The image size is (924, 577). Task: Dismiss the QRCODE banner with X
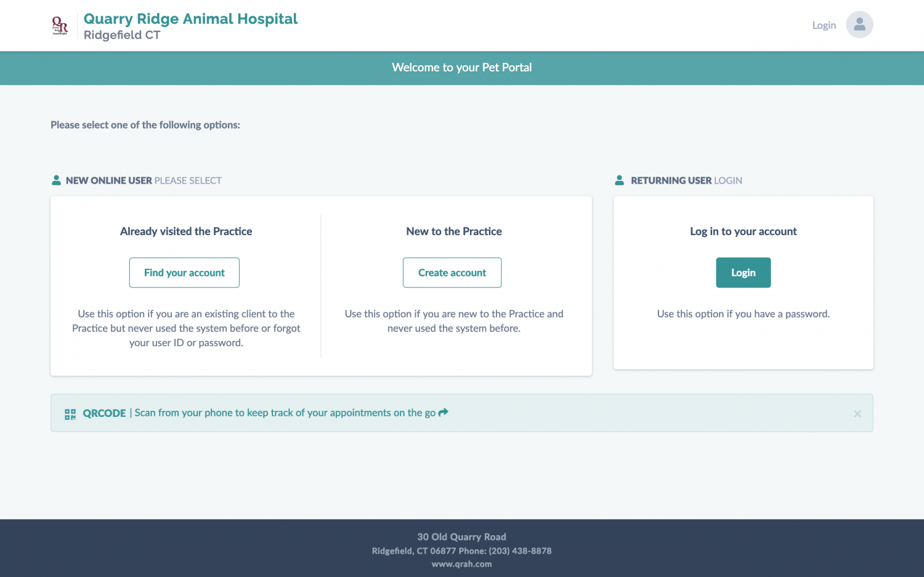[857, 414]
